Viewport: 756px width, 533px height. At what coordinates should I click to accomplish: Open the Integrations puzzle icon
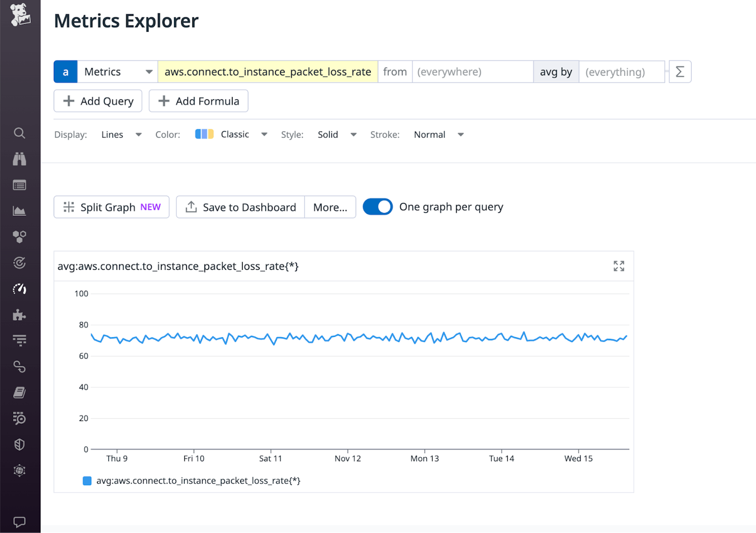(20, 314)
